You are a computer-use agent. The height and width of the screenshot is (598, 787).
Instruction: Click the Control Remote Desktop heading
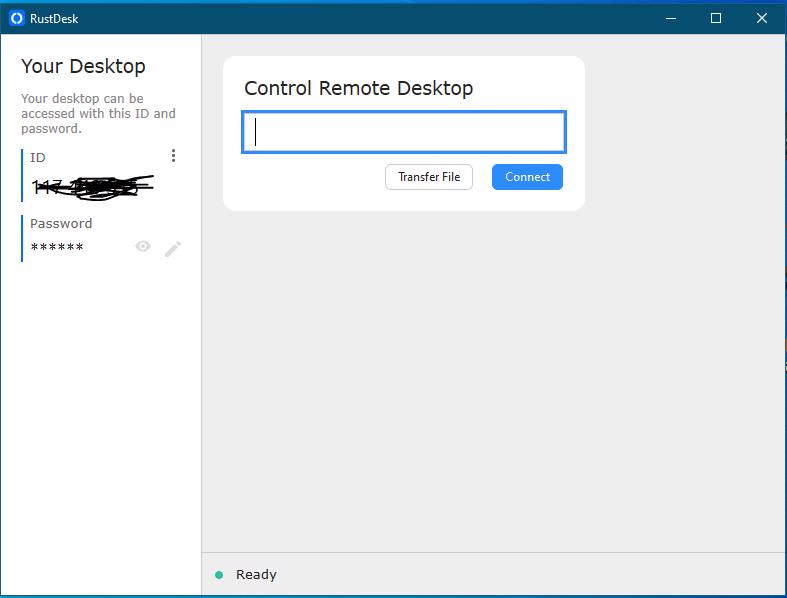[x=358, y=88]
